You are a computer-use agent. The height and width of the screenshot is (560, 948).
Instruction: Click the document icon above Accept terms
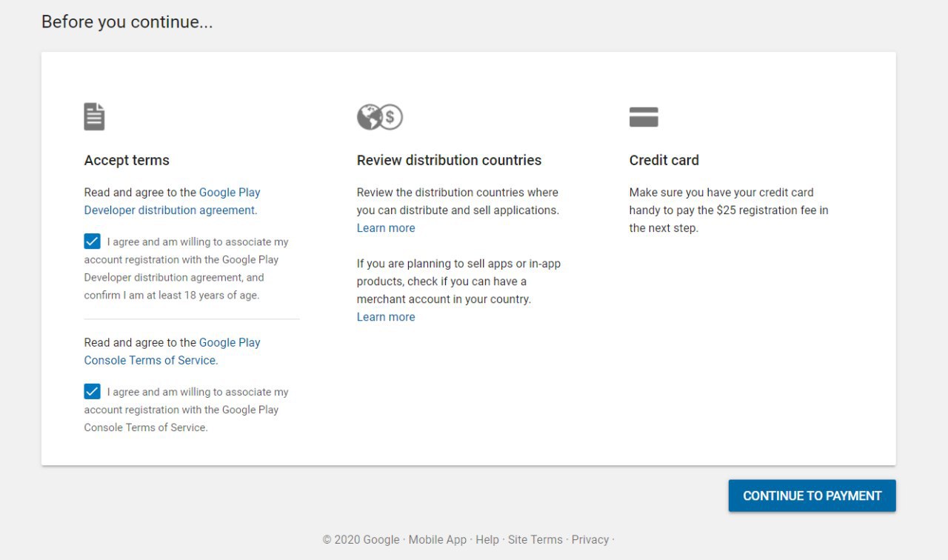(x=94, y=117)
